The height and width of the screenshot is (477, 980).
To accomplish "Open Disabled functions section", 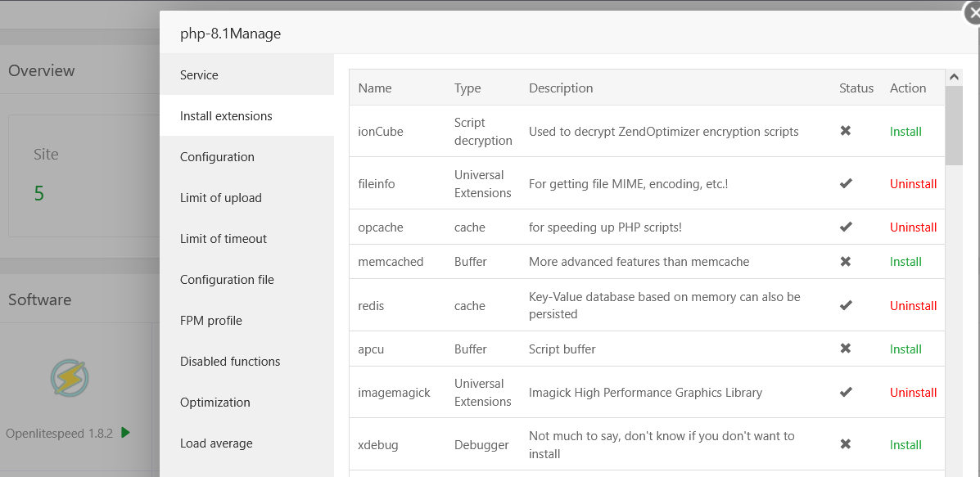I will 230,361.
